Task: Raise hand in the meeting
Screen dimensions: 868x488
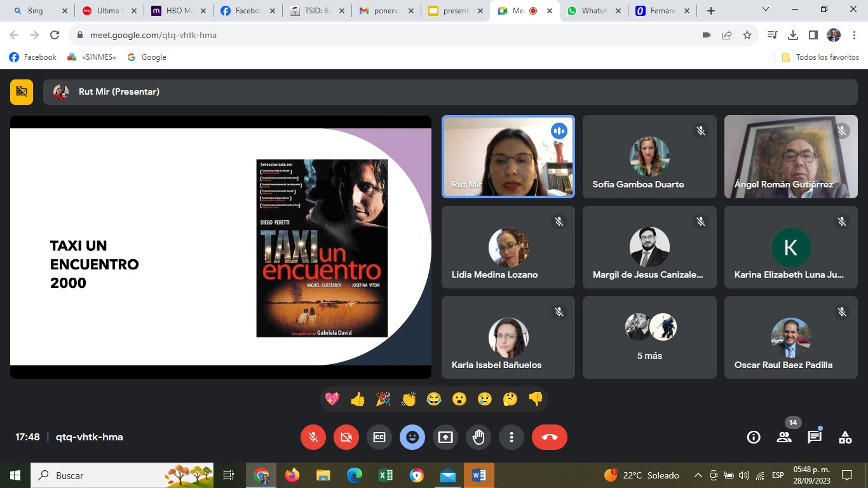Action: tap(478, 437)
